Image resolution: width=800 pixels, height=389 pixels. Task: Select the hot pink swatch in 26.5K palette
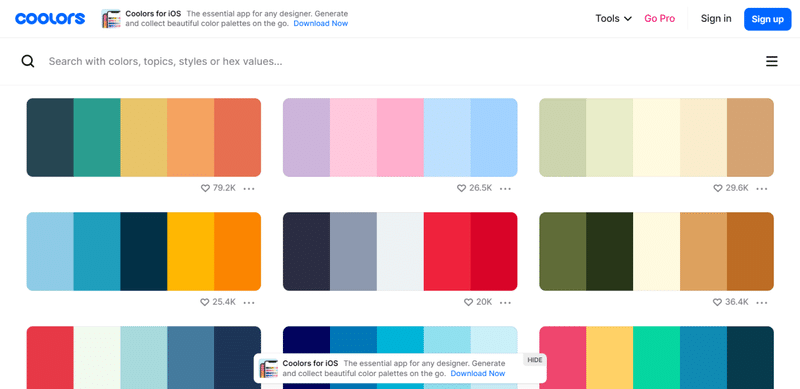tap(400, 137)
